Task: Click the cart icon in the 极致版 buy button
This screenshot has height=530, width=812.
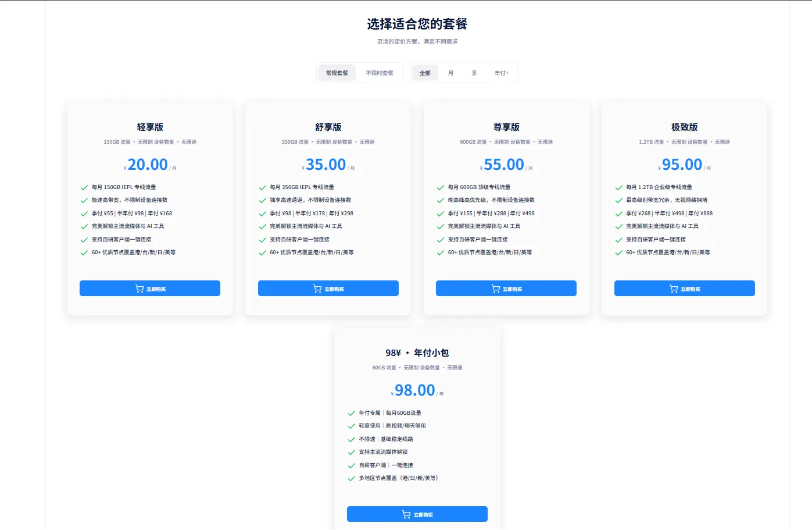Action: [x=674, y=289]
